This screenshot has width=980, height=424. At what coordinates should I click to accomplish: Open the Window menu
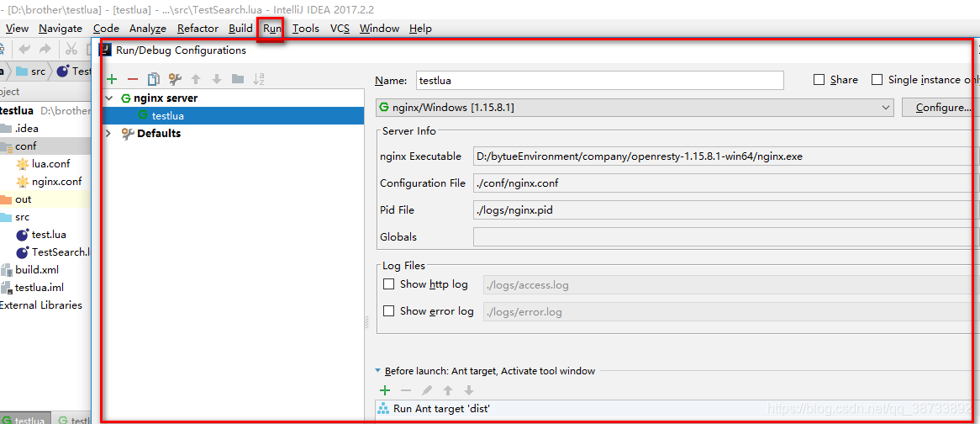pyautogui.click(x=379, y=28)
